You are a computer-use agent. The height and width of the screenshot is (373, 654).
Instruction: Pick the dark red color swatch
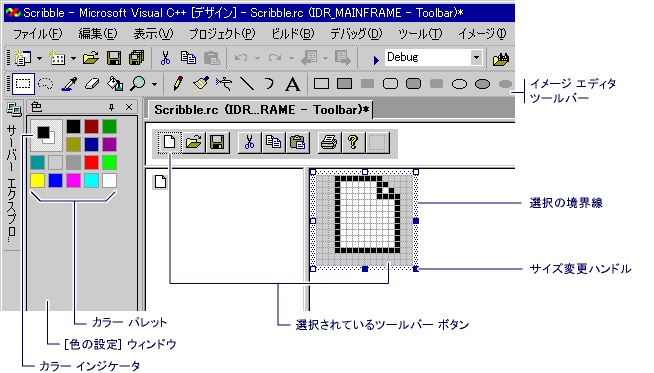pos(91,126)
